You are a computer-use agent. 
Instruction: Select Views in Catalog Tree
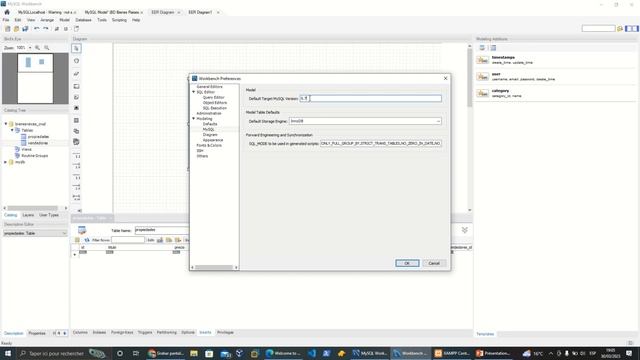click(27, 149)
